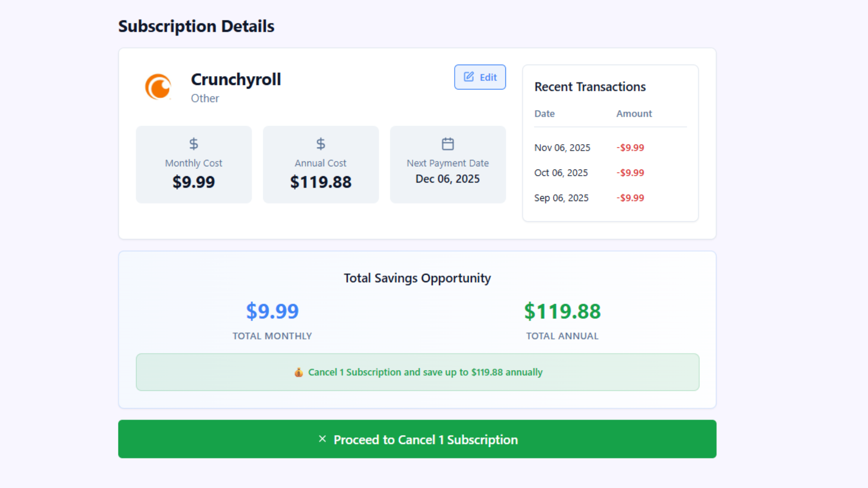The height and width of the screenshot is (488, 868).
Task: Click the Crunchyroll logo icon
Action: [158, 86]
